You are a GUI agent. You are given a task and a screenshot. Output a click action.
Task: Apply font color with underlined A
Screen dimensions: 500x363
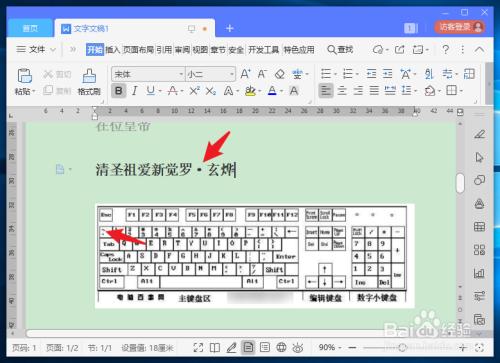pos(272,90)
